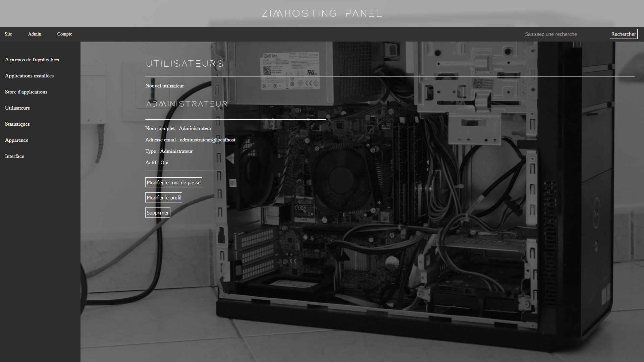This screenshot has height=362, width=644.
Task: Click the Nouvel utilisateur link
Action: click(x=164, y=86)
